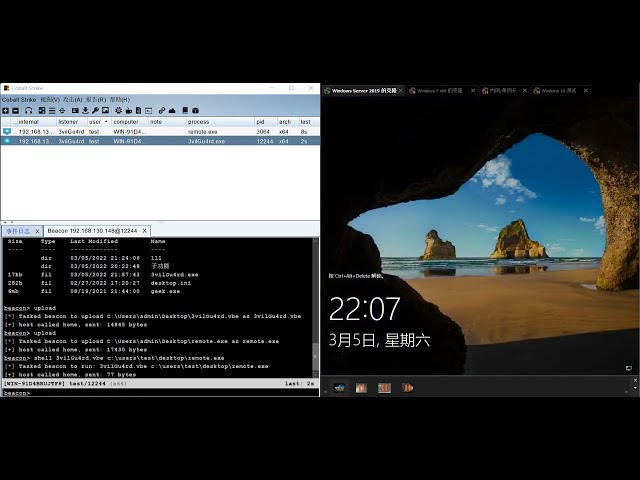Screen dimensions: 640x480
Task: Click the note column header
Action: point(167,122)
